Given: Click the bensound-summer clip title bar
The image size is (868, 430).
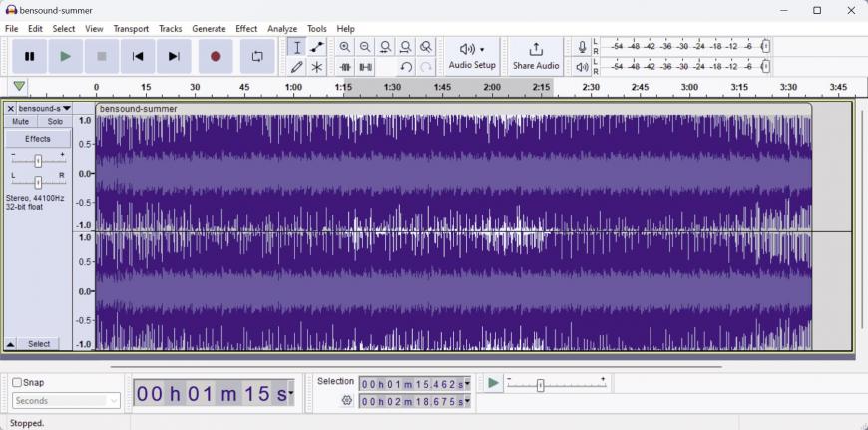Looking at the screenshot, I should 453,109.
